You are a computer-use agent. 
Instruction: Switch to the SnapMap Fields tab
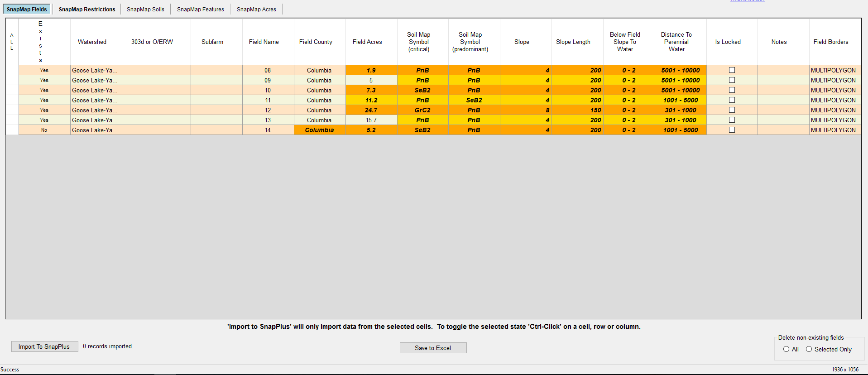pyautogui.click(x=27, y=9)
